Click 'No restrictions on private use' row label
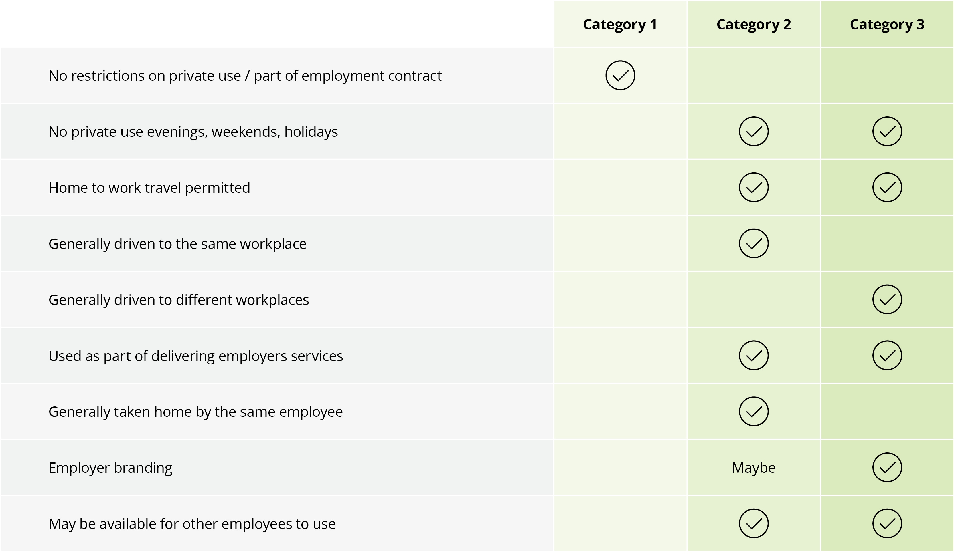 click(245, 76)
